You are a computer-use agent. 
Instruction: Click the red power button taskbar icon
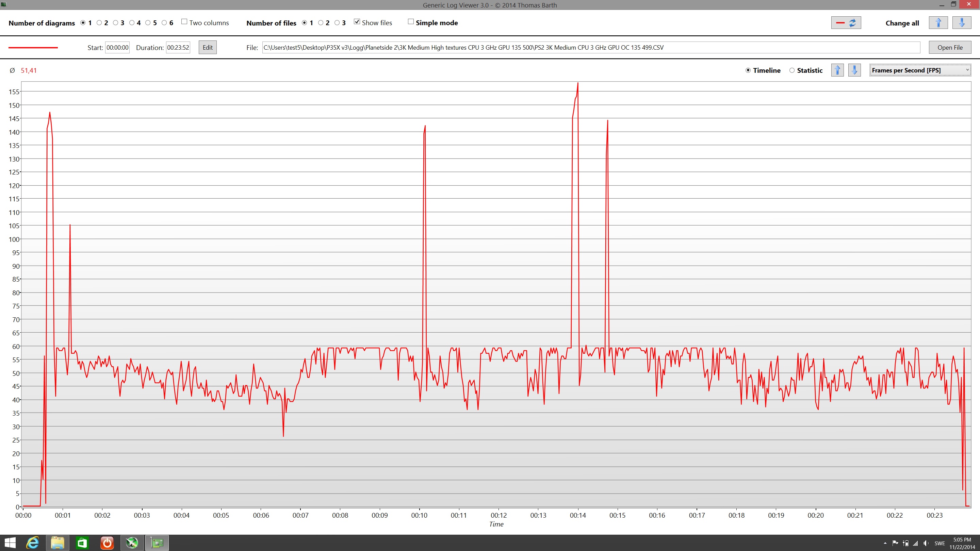(107, 542)
